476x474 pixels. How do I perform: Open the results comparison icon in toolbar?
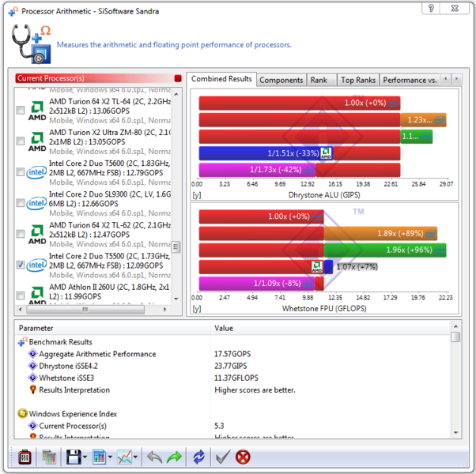pos(49,457)
